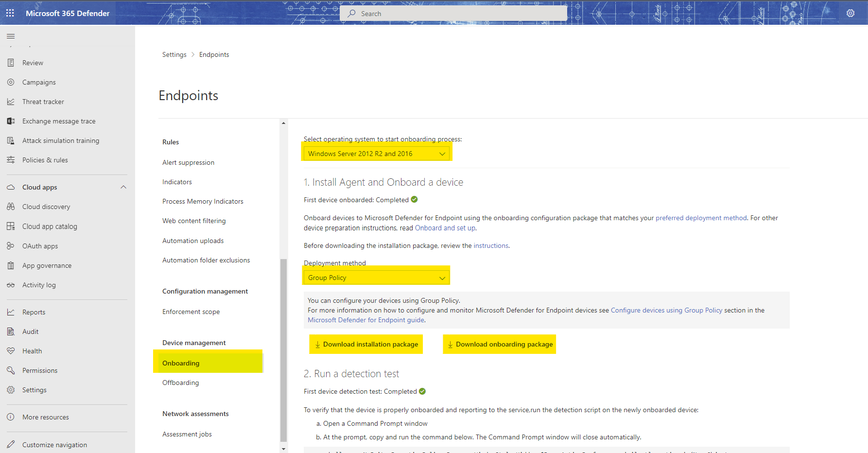Collapse navigation with hamburger icon
The width and height of the screenshot is (868, 453).
tap(11, 36)
